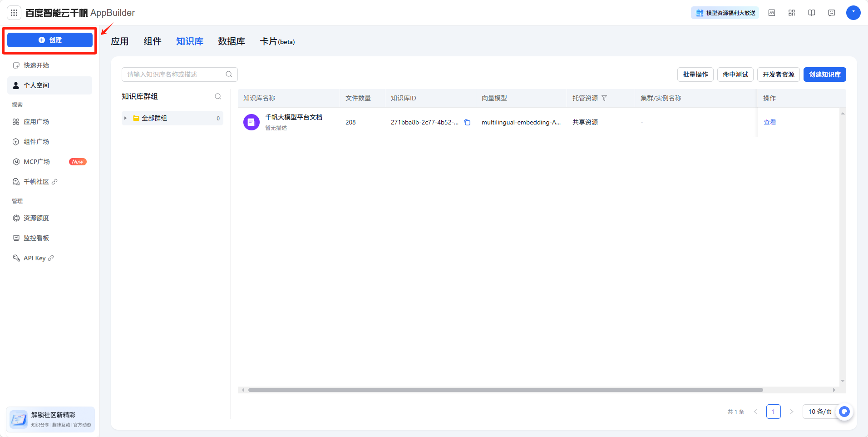Click the filter icon beside 托管资源
The height and width of the screenshot is (437, 868).
click(x=604, y=98)
